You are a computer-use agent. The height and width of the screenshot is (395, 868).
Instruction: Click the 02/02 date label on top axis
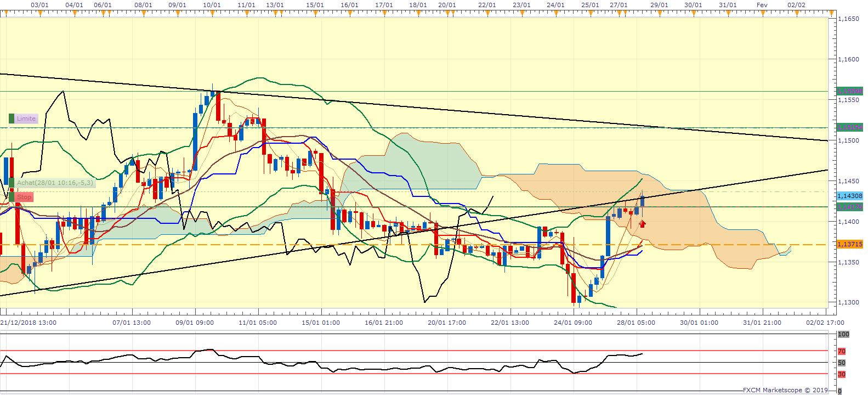(796, 5)
